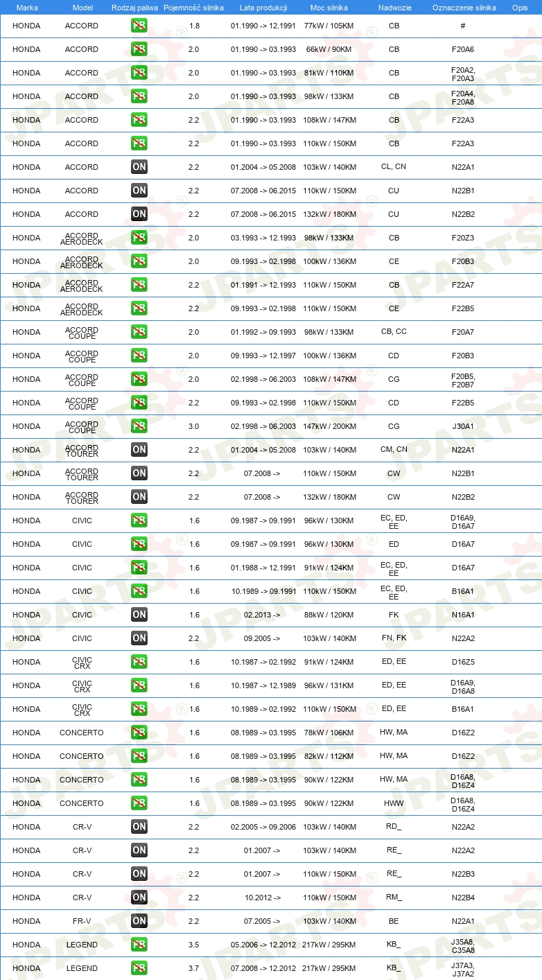Click the 88kW / 120KM power value
542x980 pixels.
coord(330,615)
